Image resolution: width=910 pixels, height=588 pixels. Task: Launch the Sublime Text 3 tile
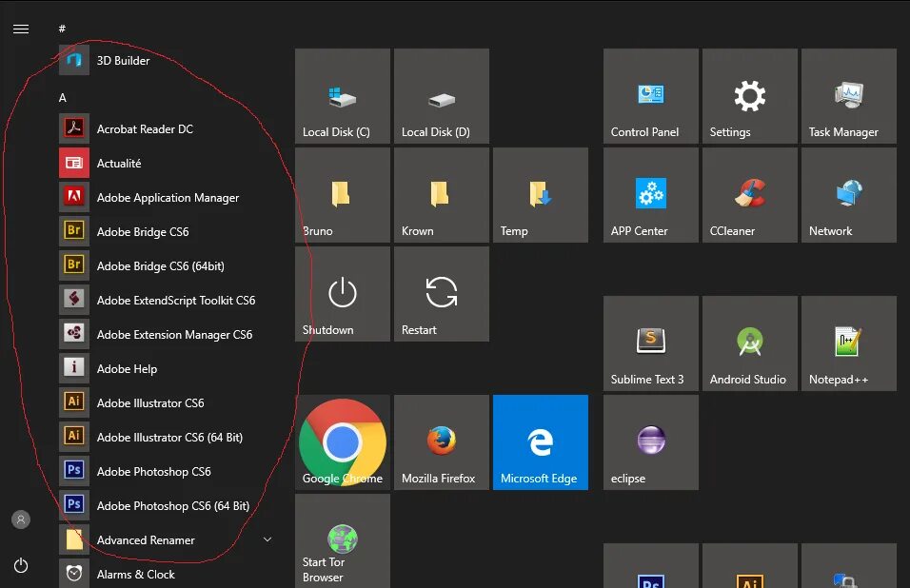coord(651,343)
